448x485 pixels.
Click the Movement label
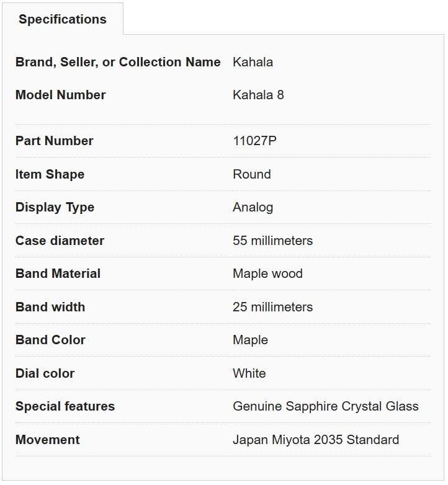tap(47, 440)
